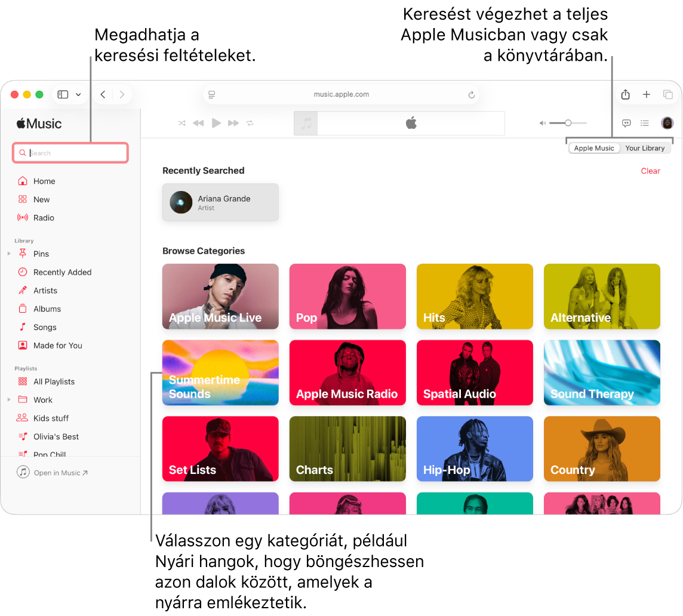This screenshot has width=683, height=616.
Task: Enable shuffle playback
Action: pos(181,123)
